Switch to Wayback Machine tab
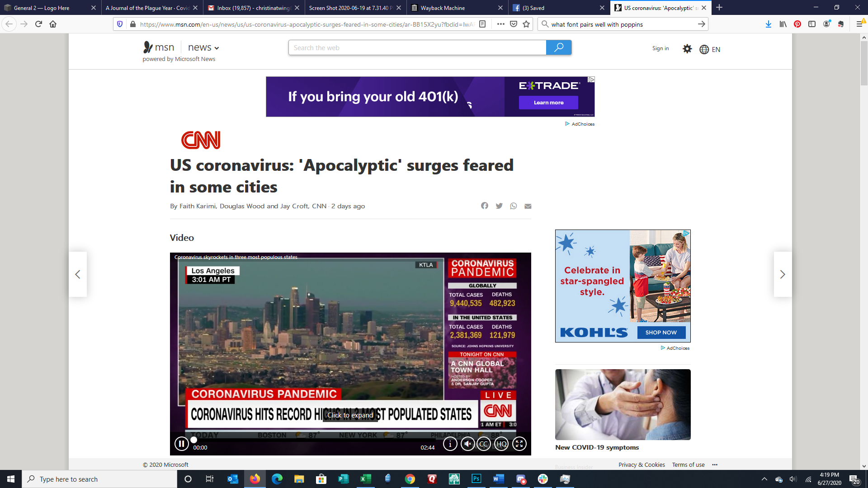This screenshot has width=868, height=488. coord(443,8)
